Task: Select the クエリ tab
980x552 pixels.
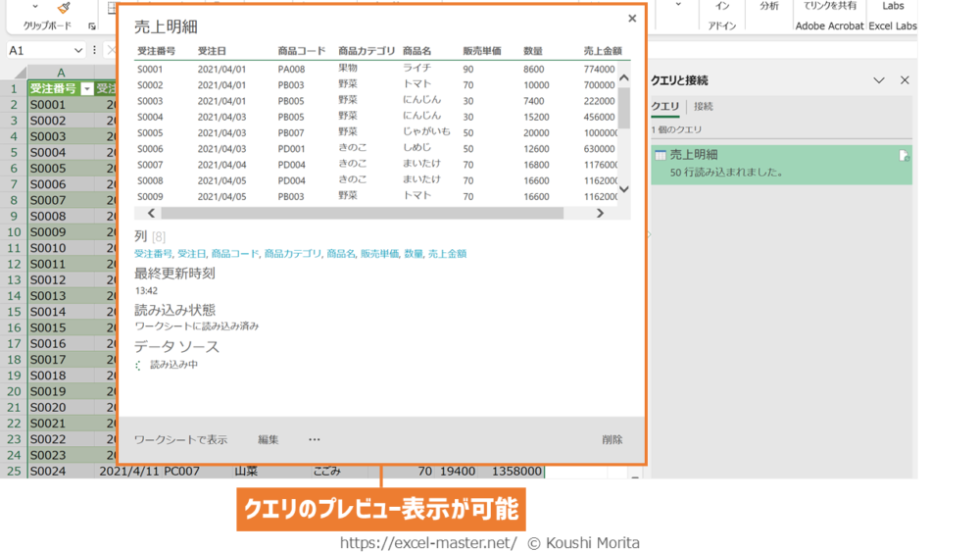Action: [x=664, y=106]
